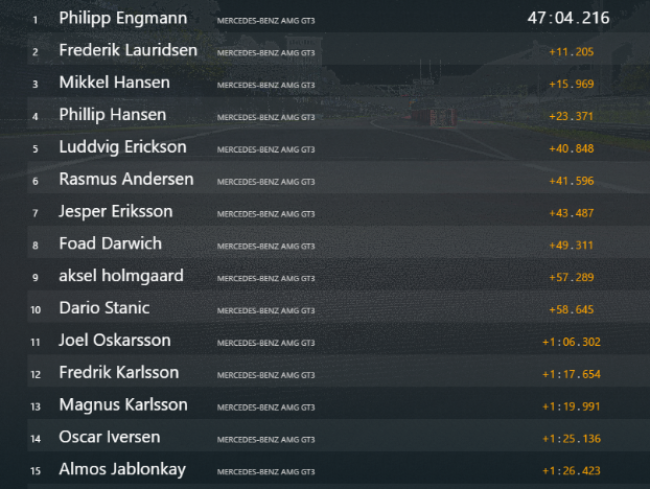Select the Foad Darwich entry
This screenshot has height=489, width=650.
coord(338,243)
